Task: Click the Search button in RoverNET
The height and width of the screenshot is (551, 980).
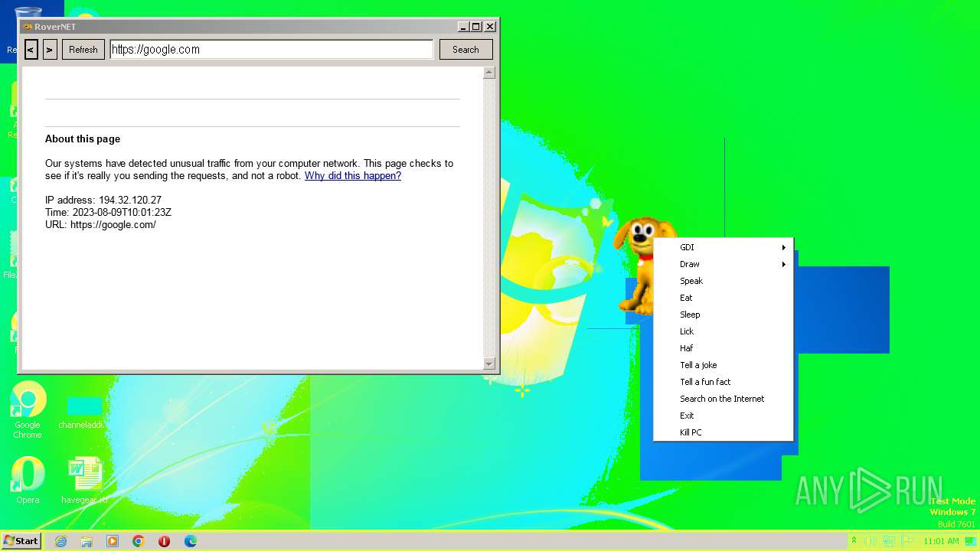Action: click(465, 50)
